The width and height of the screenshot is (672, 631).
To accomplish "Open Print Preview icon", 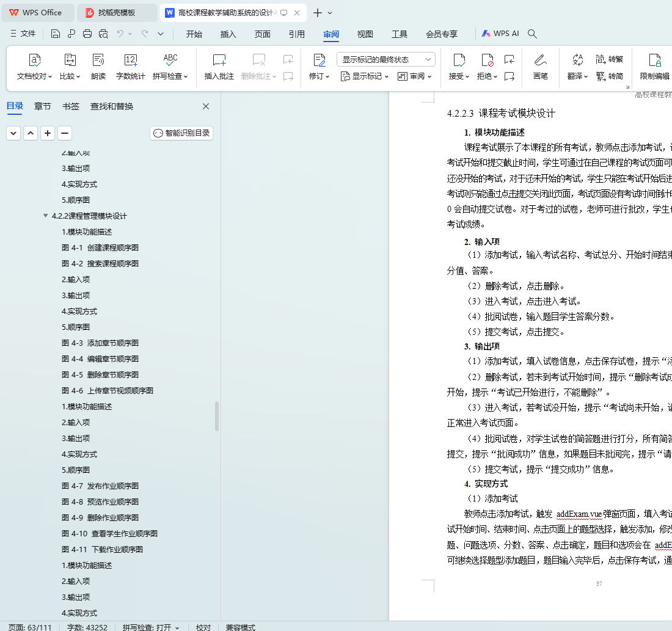I will coord(103,34).
